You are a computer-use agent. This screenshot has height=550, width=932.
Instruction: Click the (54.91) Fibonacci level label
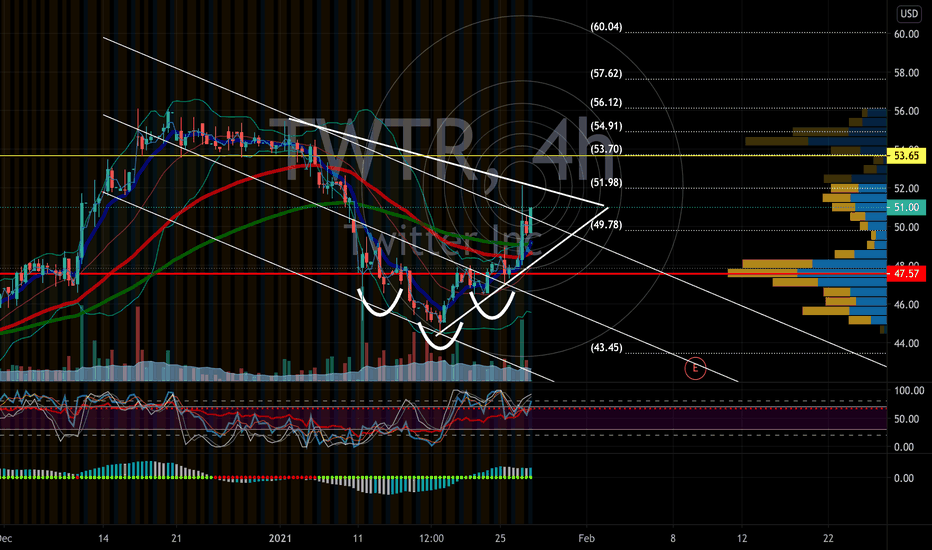606,126
